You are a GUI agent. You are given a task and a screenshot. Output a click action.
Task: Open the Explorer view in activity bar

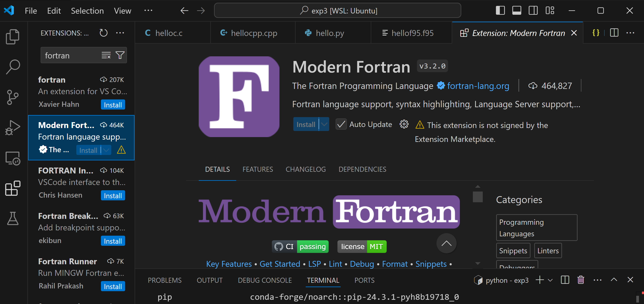12,37
